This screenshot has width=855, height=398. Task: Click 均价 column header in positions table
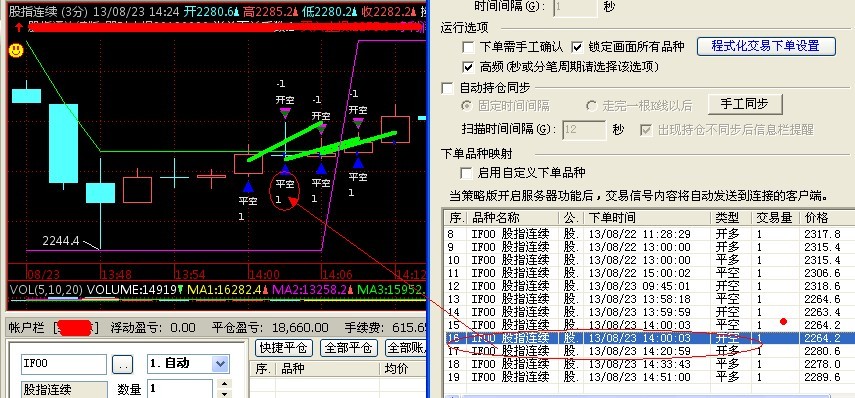tap(401, 369)
